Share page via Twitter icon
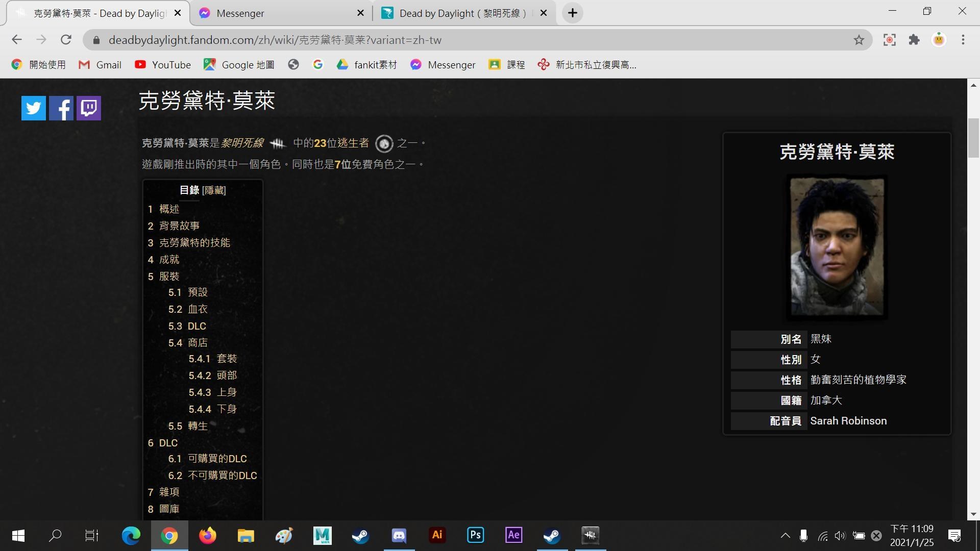980x551 pixels. 34,108
